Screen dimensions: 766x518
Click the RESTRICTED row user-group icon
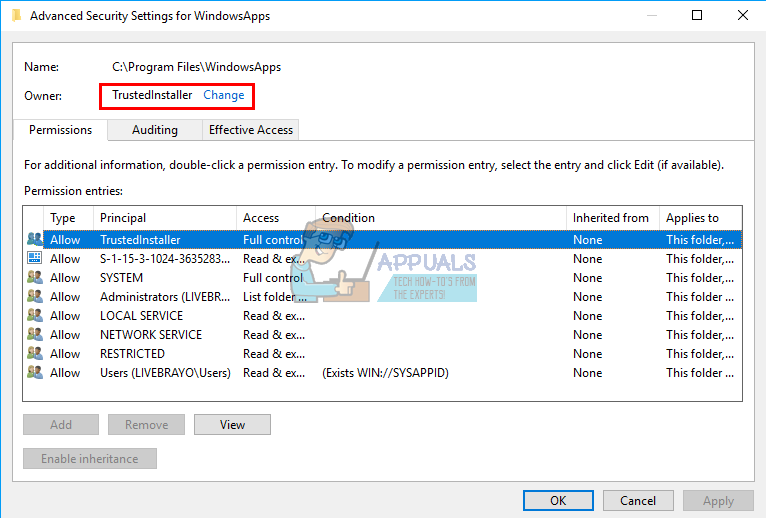click(x=34, y=353)
